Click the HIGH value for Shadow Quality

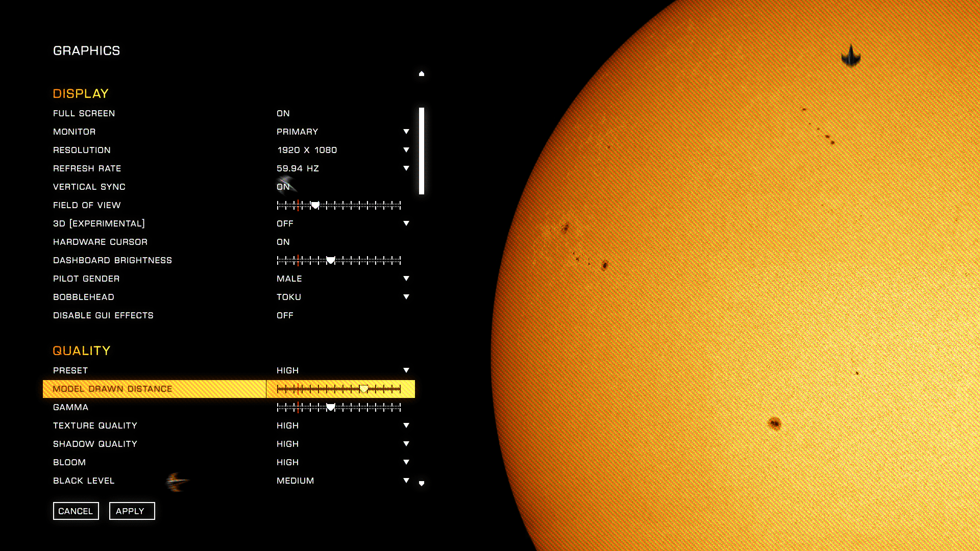coord(288,444)
